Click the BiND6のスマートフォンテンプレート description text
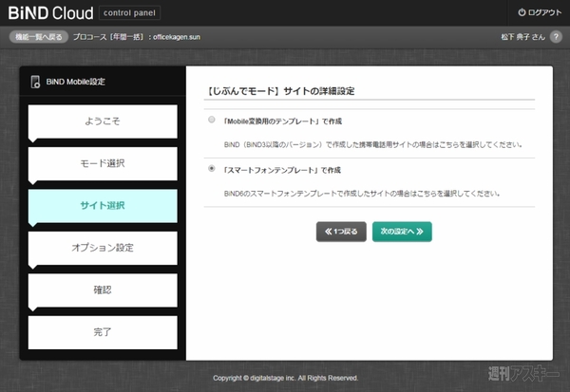This screenshot has height=392, width=570. [x=362, y=194]
